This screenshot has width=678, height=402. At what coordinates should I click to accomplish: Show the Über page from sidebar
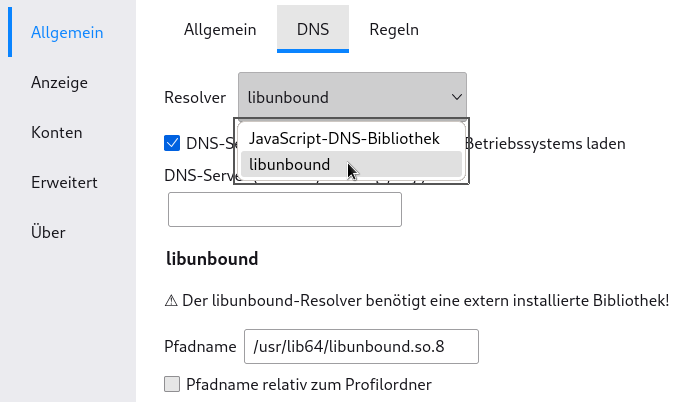(x=48, y=232)
